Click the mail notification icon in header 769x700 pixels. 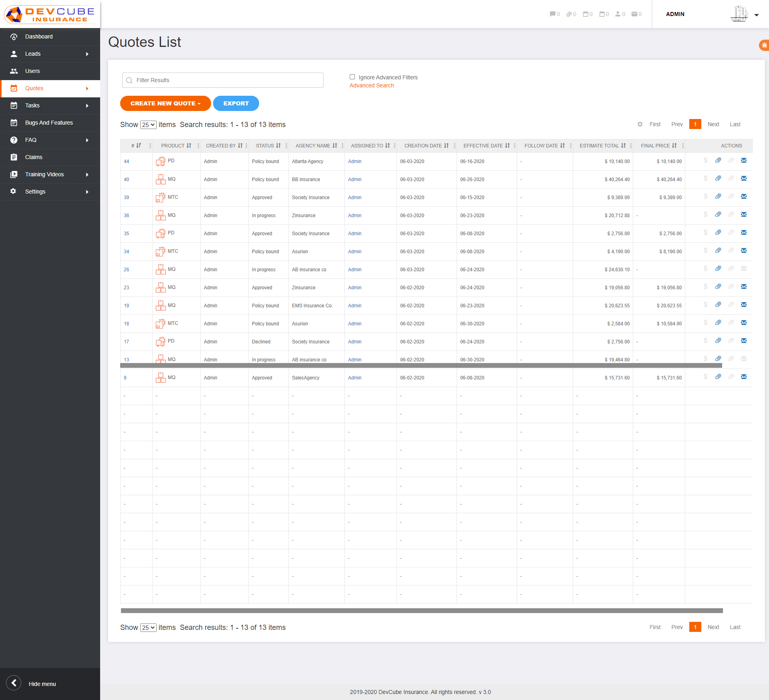point(634,14)
